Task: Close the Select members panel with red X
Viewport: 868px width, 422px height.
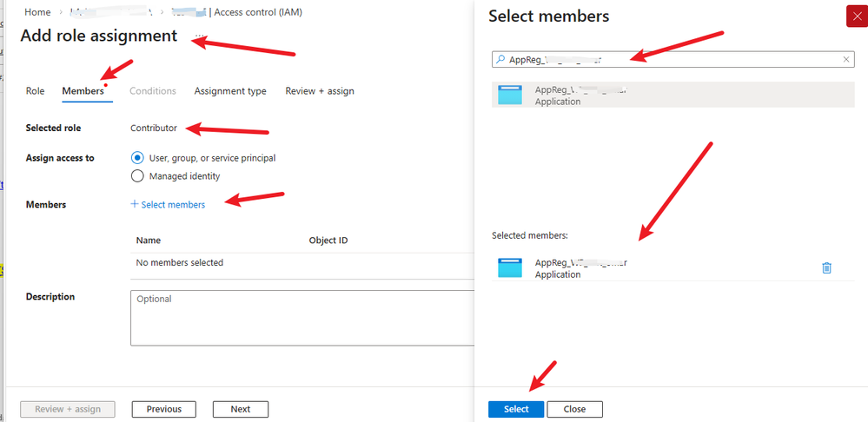Action: point(858,16)
